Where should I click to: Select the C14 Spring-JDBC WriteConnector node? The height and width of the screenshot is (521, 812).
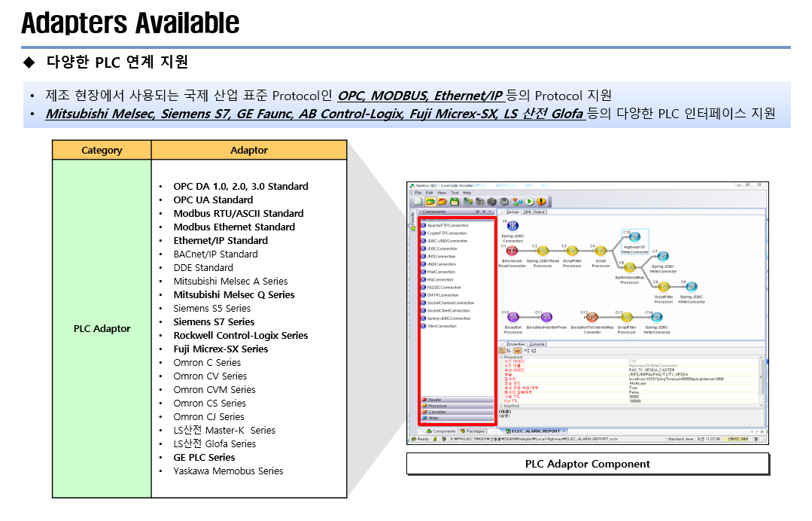pos(657,317)
